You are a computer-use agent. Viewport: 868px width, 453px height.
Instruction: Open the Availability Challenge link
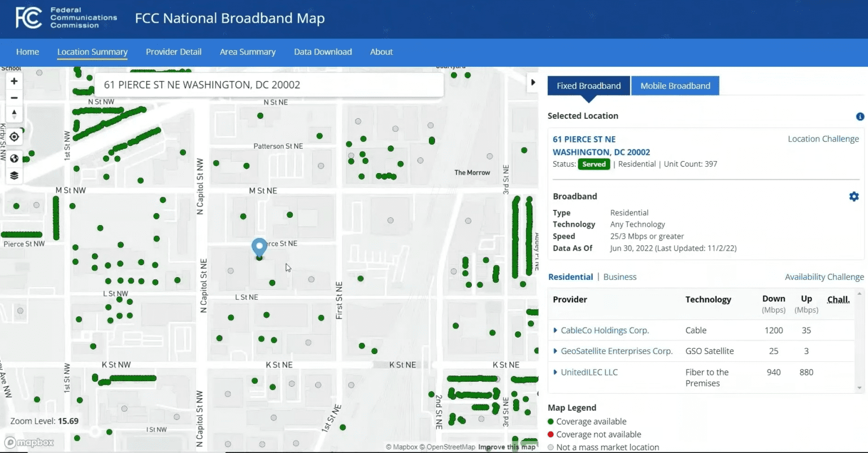point(824,277)
